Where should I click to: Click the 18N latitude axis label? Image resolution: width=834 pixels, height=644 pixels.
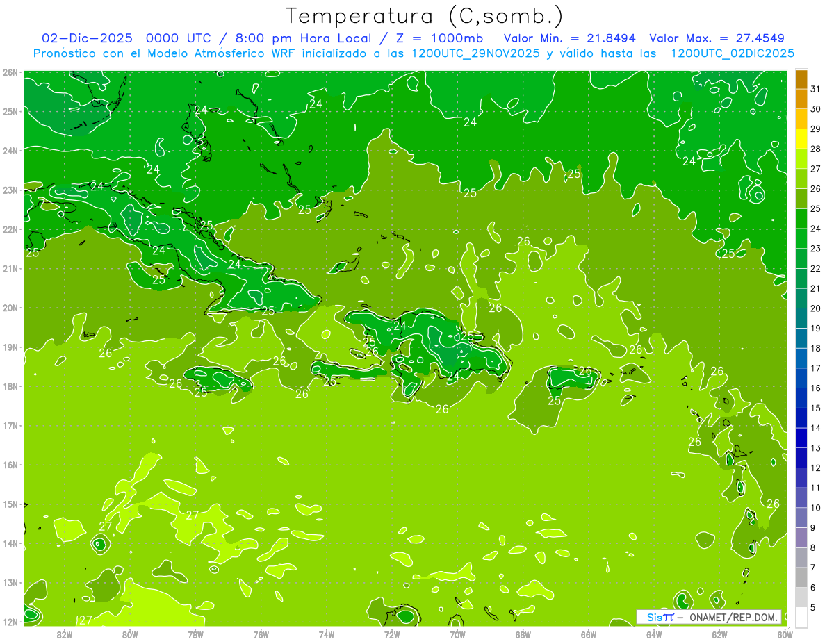[10, 386]
